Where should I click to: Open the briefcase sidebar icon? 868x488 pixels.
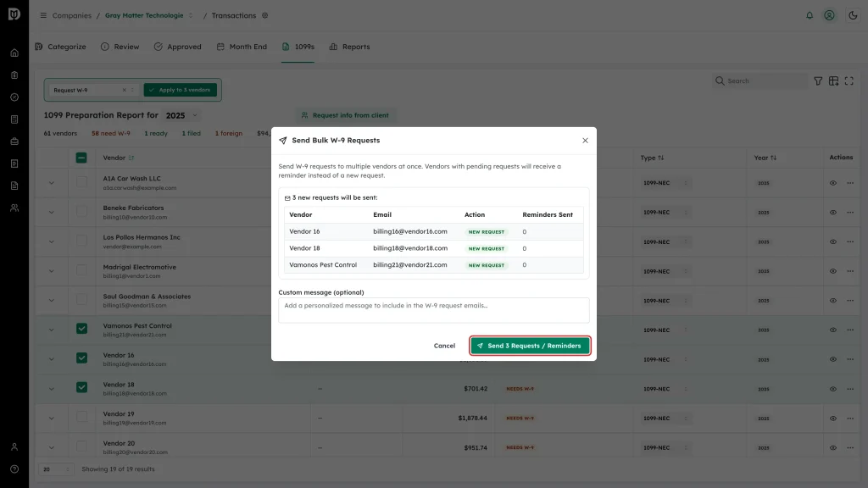tap(14, 141)
